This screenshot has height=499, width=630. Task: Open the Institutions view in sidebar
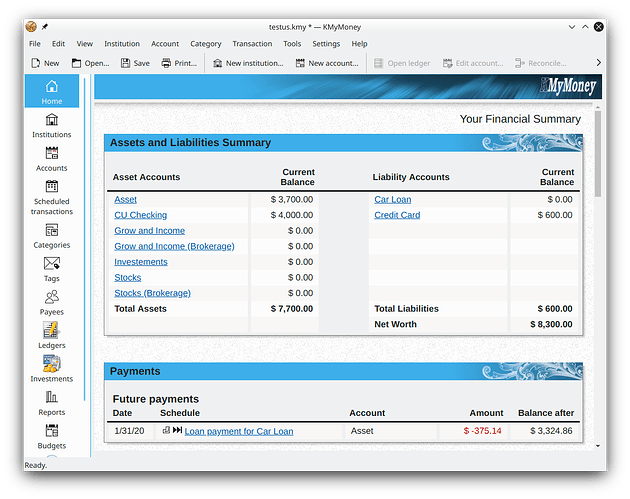pyautogui.click(x=51, y=125)
